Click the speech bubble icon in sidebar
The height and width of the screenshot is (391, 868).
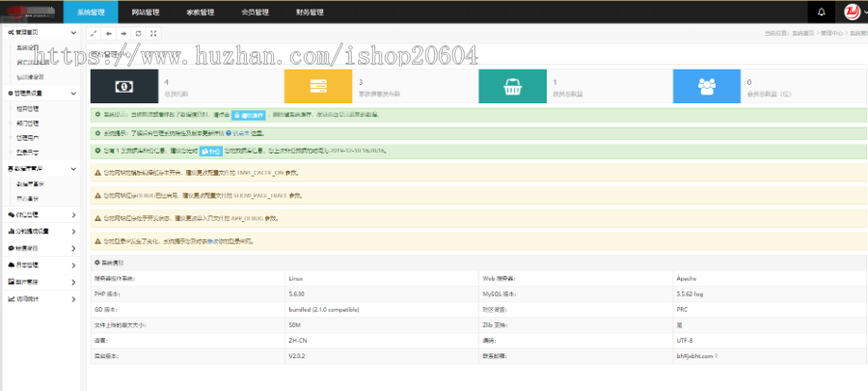[x=11, y=248]
